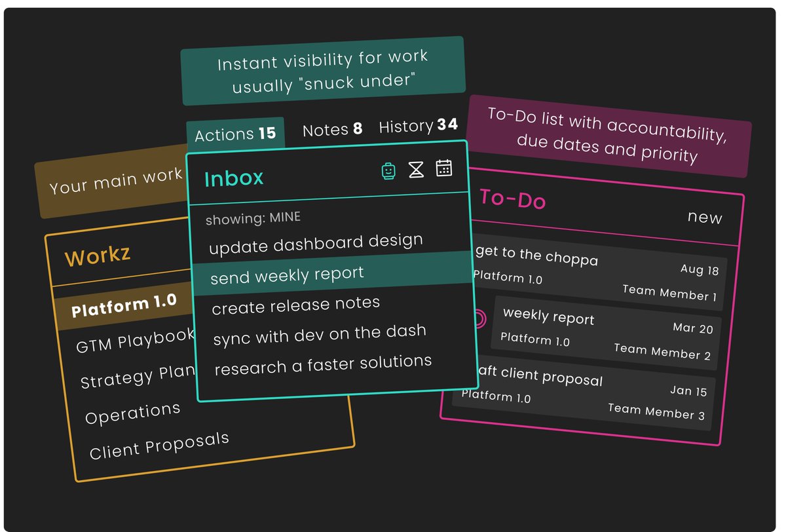Image resolution: width=786 pixels, height=532 pixels.
Task: Click the Workz panel title
Action: point(97,255)
